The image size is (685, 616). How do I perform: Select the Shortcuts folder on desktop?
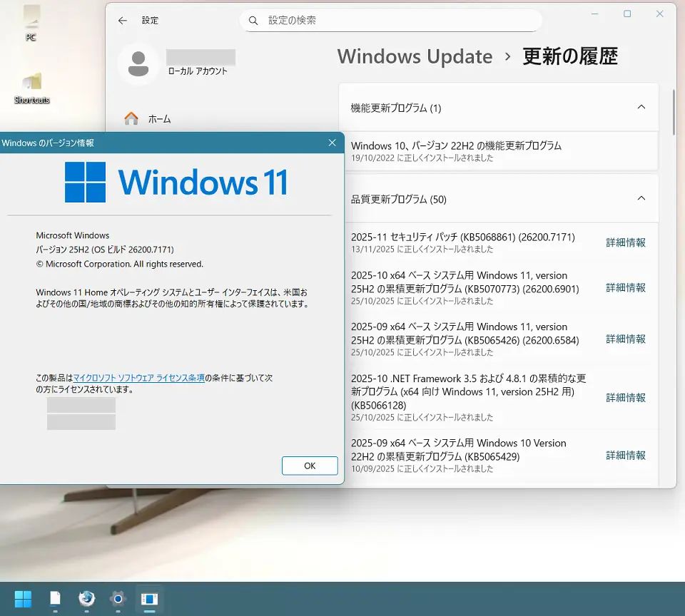tap(32, 88)
